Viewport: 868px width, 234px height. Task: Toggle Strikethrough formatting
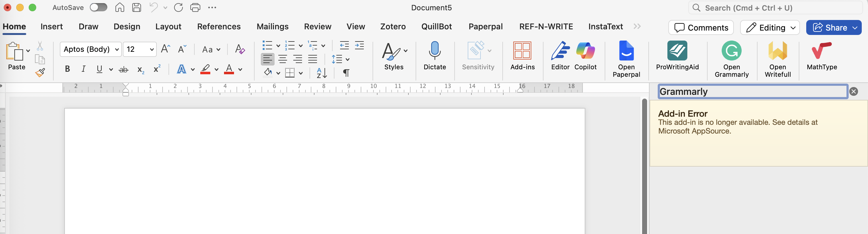tap(124, 70)
